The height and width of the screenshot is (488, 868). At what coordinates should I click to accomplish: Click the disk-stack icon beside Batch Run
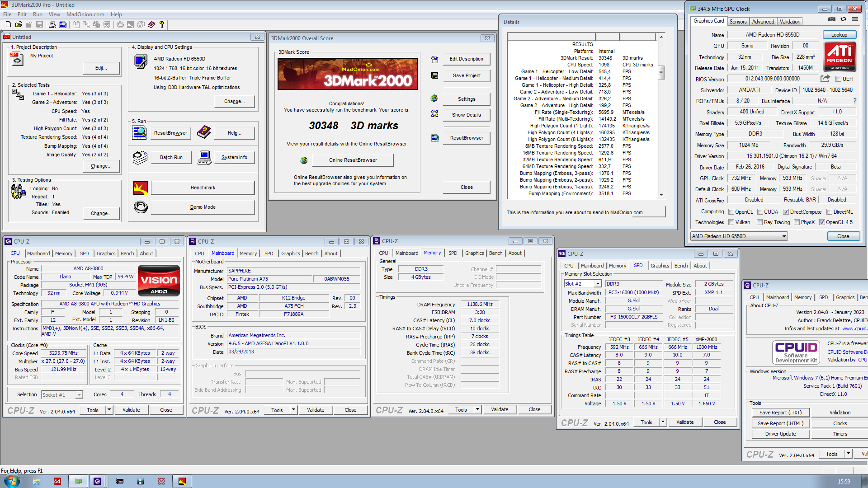[x=140, y=157]
